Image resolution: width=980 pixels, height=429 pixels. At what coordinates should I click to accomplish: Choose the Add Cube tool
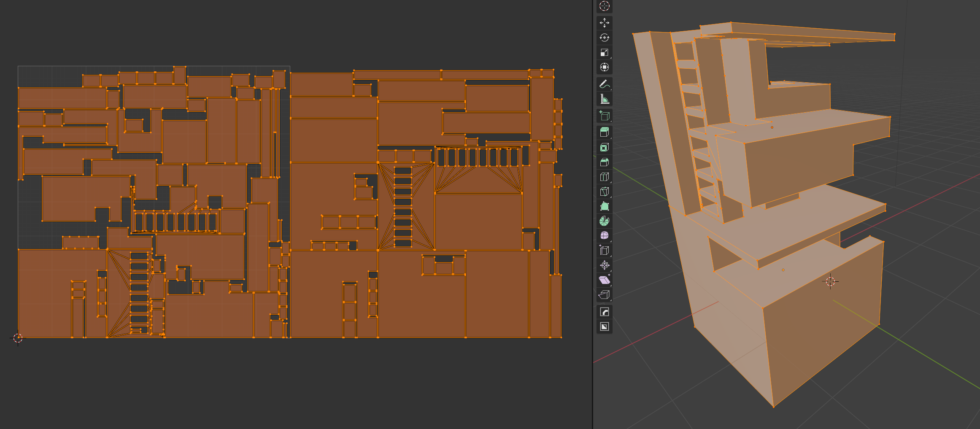coord(604,116)
